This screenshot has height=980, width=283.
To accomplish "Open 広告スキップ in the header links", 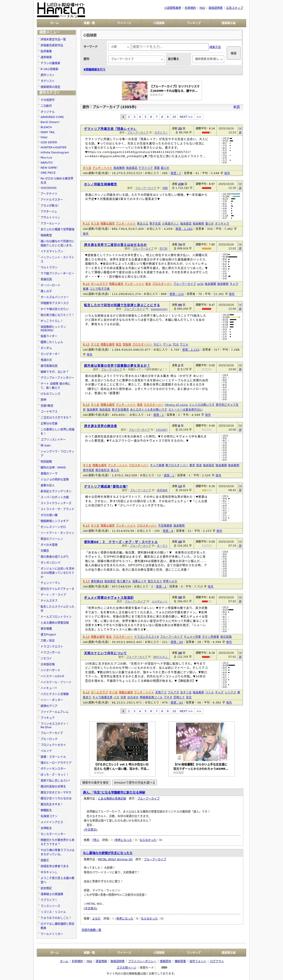I will point(234,8).
